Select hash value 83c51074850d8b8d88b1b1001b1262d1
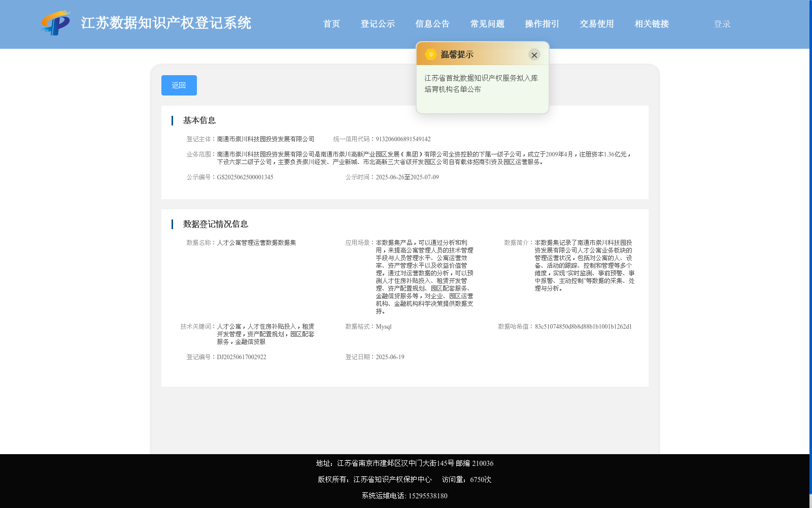Screen dimensions: 812x508 [583, 327]
